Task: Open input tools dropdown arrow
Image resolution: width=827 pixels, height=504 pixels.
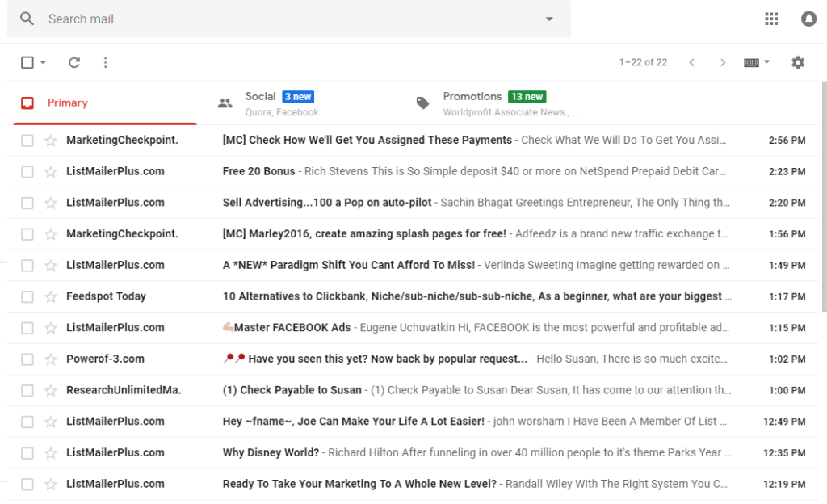Action: coord(767,62)
